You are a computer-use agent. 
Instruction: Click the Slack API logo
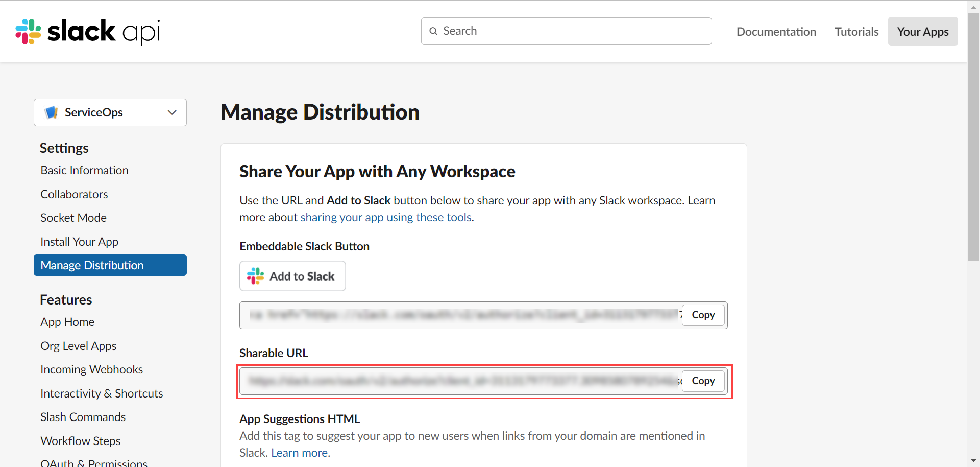[x=88, y=32]
